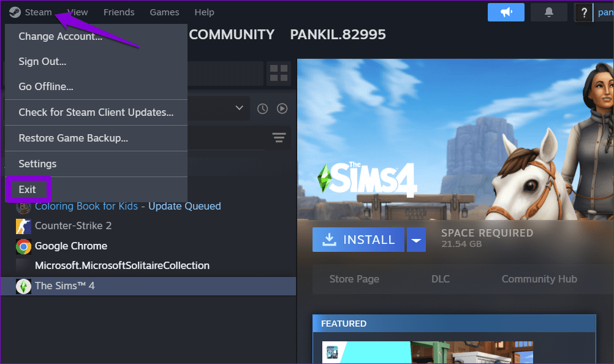Select Counter-Strike 2 in the library list

pos(73,226)
